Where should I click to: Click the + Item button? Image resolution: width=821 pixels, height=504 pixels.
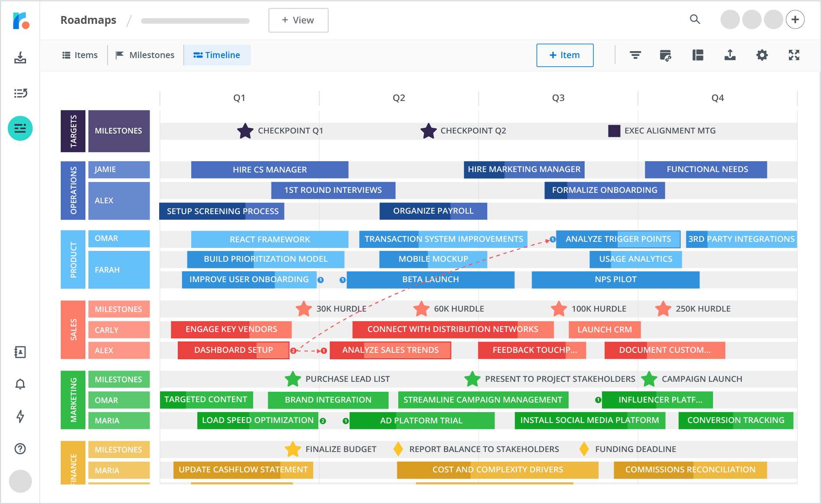click(x=565, y=55)
